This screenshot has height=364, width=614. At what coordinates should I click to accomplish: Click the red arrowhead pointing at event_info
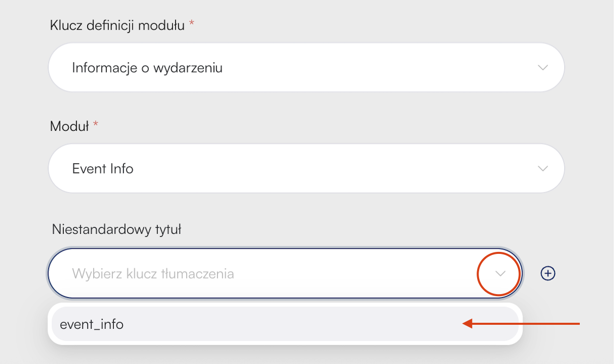coord(468,324)
